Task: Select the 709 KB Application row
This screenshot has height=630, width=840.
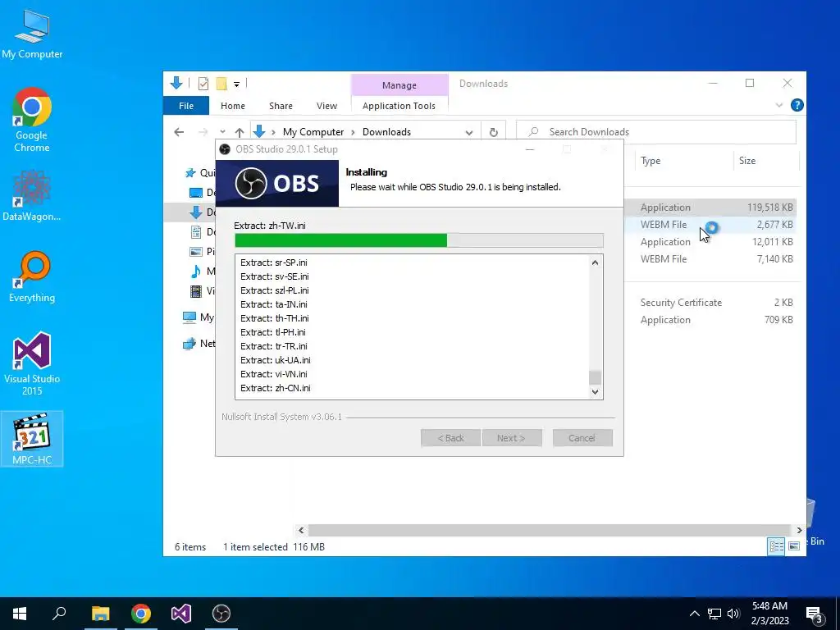Action: pos(710,319)
